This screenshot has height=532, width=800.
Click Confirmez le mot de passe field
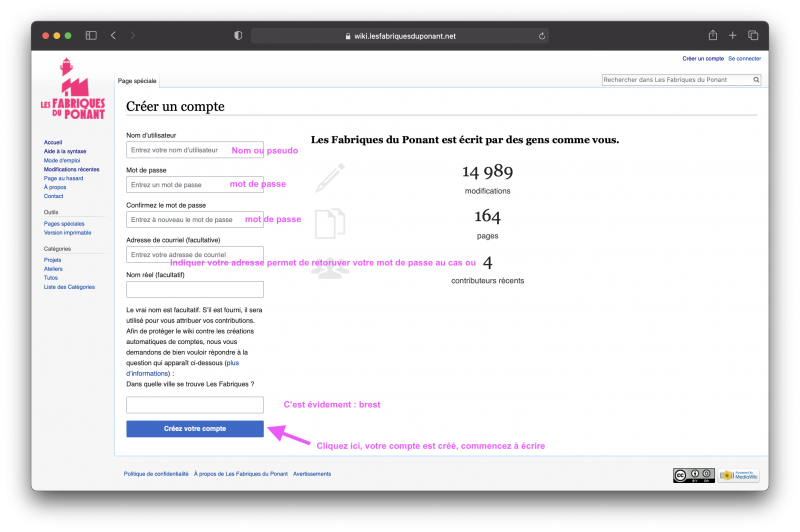(x=195, y=219)
